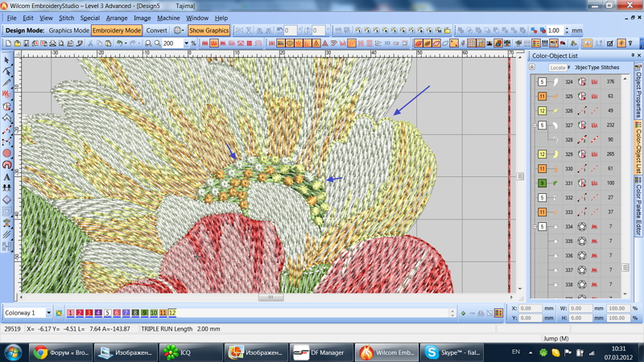
Task: Click the globe icon beside Convert
Action: point(177,31)
